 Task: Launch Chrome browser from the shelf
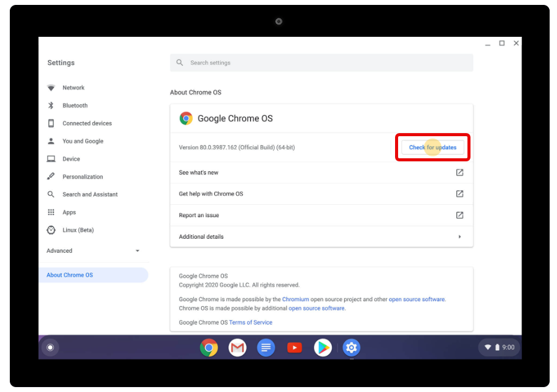[209, 347]
